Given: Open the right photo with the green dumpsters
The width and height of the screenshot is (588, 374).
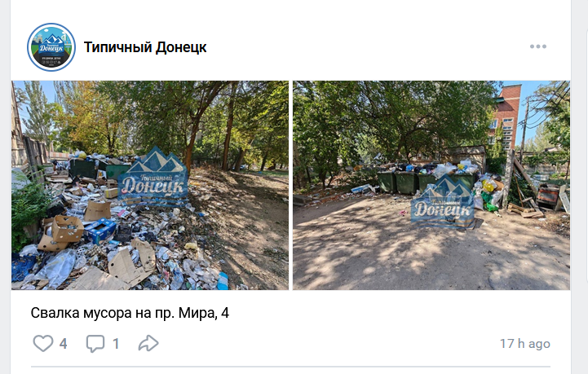Looking at the screenshot, I should (431, 185).
